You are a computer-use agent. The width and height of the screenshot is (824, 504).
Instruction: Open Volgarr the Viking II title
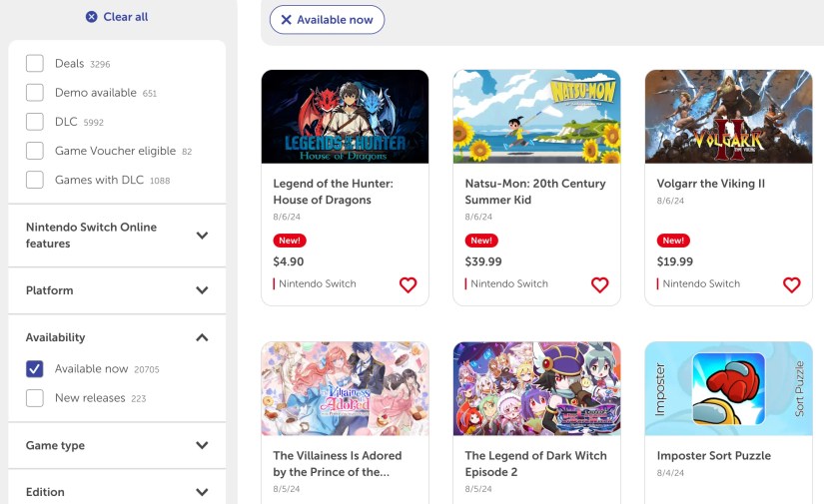[710, 184]
